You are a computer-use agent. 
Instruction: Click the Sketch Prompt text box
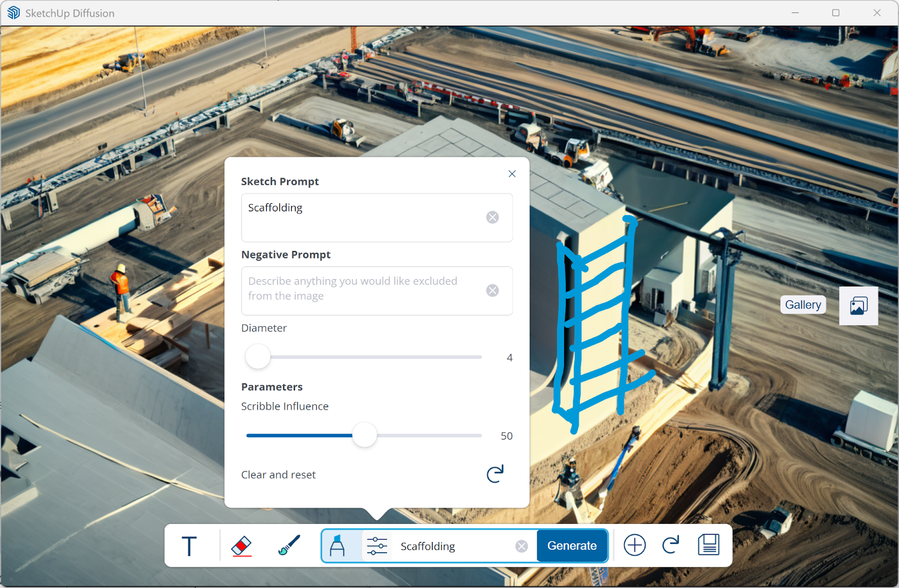coord(377,218)
